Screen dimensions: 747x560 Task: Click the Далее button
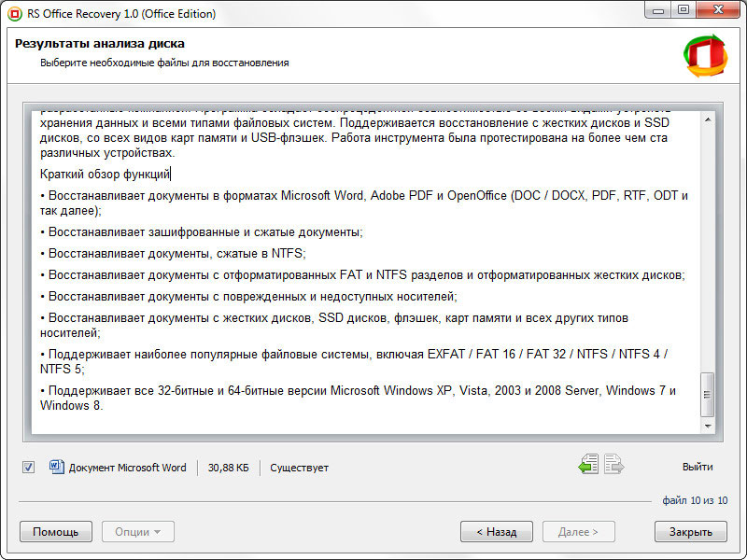point(578,531)
